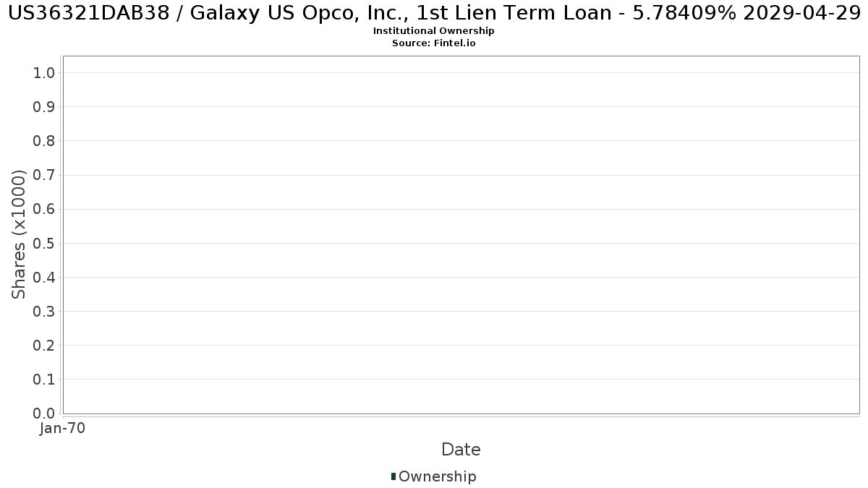Screen dimensions: 868x488
Task: Click the 0.9 y-axis tick label
Action: [x=45, y=106]
